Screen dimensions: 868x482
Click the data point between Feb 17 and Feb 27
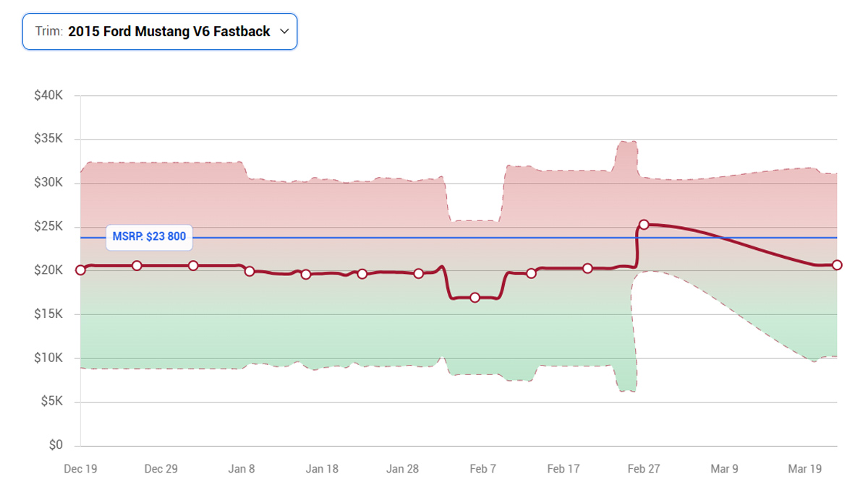[587, 268]
